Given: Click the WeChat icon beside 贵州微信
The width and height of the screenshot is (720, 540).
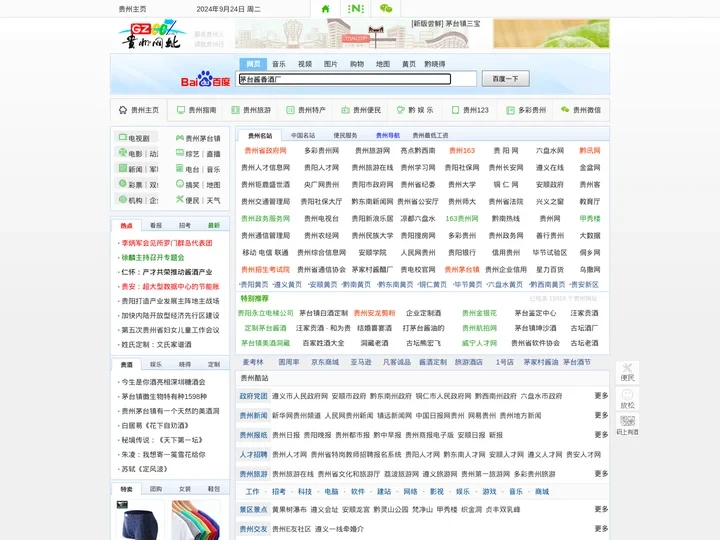Looking at the screenshot, I should (x=565, y=110).
